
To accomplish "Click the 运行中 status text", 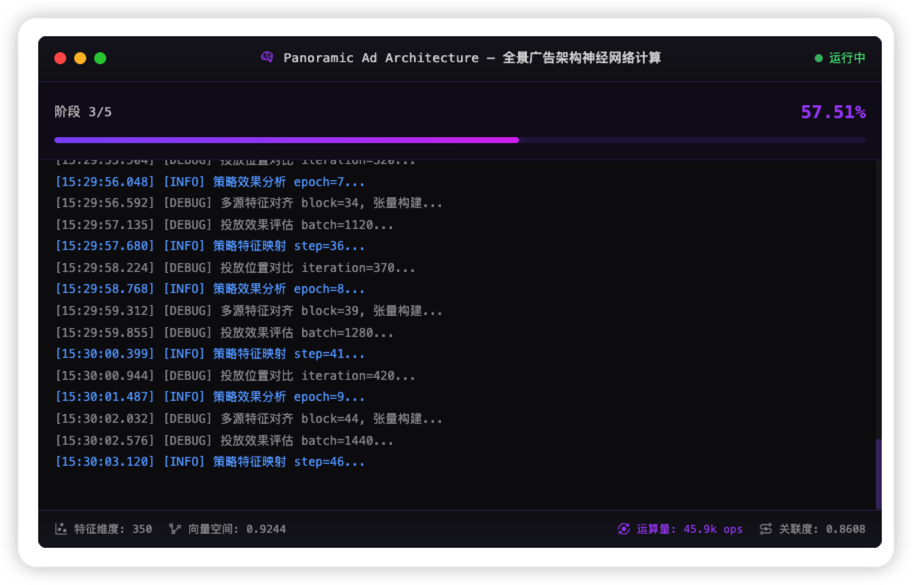I will 847,58.
